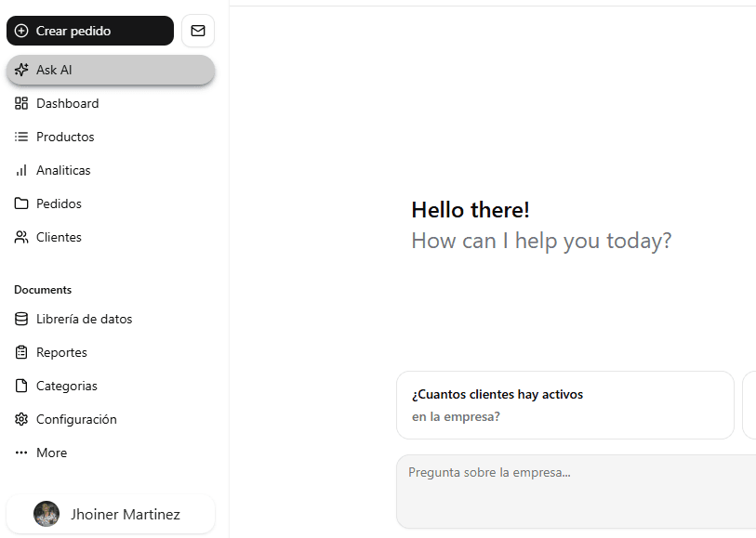The height and width of the screenshot is (538, 756).
Task: Click the Dashboard grid icon
Action: tap(21, 103)
